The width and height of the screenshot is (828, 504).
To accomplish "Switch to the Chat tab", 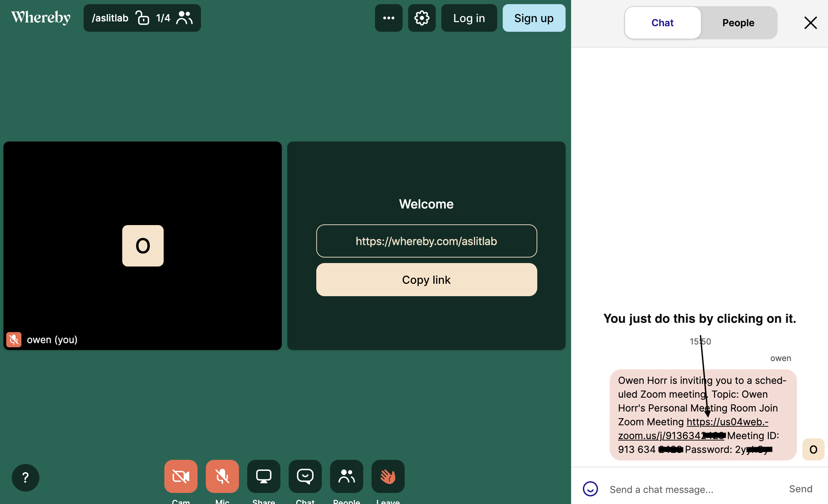I will pyautogui.click(x=662, y=23).
